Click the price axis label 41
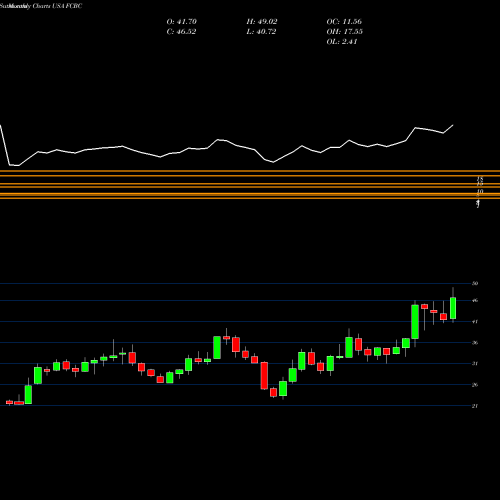Screen dimensions: 500x500 click(475, 322)
